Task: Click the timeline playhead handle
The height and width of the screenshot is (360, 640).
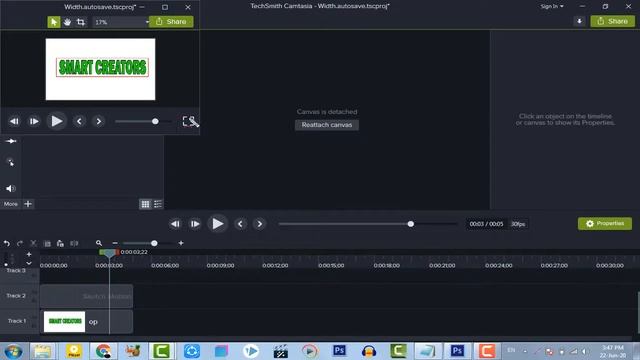Action: click(109, 253)
